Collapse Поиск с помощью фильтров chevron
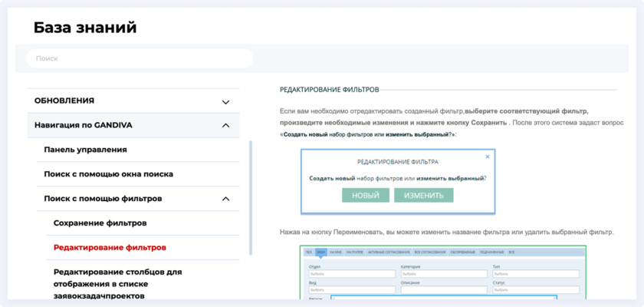 tap(225, 199)
